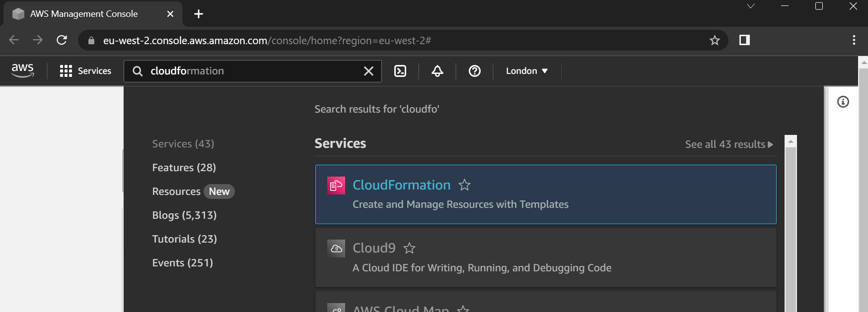Screen dimensions: 868x312
Task: Bookmark this page with the star
Action: pos(714,40)
